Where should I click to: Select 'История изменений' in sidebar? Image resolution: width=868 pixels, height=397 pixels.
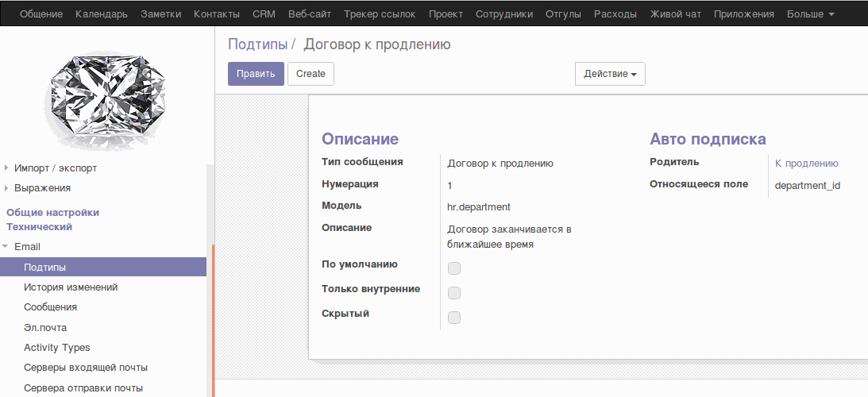tap(71, 287)
